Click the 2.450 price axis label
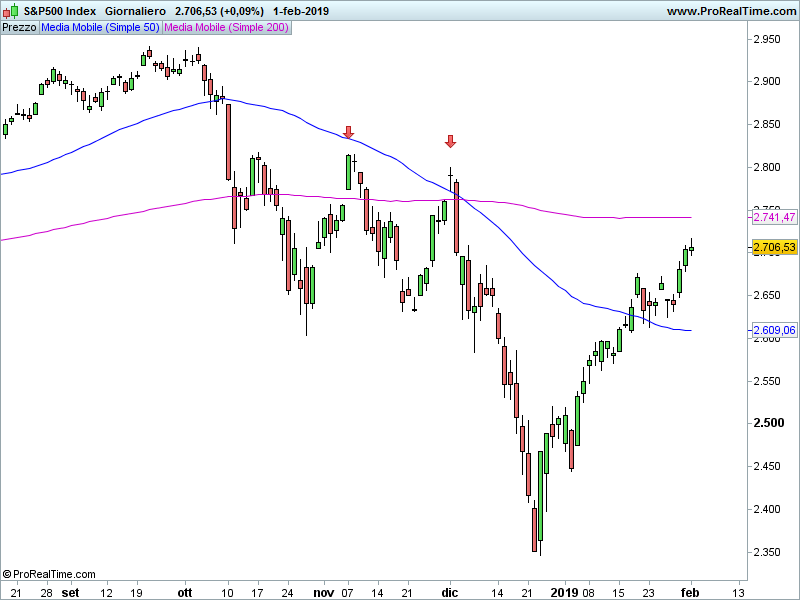Screen dimensions: 800x600 coord(767,466)
